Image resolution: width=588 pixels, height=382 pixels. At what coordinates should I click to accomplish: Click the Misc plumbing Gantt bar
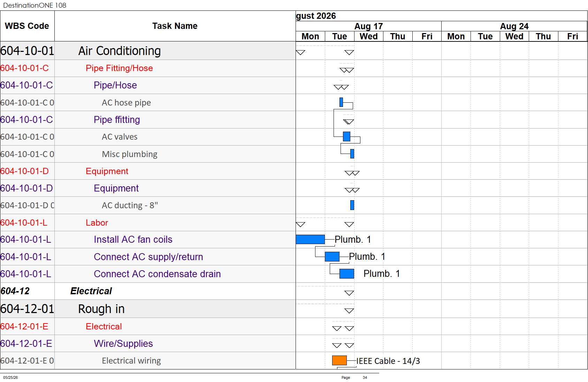[x=352, y=154]
